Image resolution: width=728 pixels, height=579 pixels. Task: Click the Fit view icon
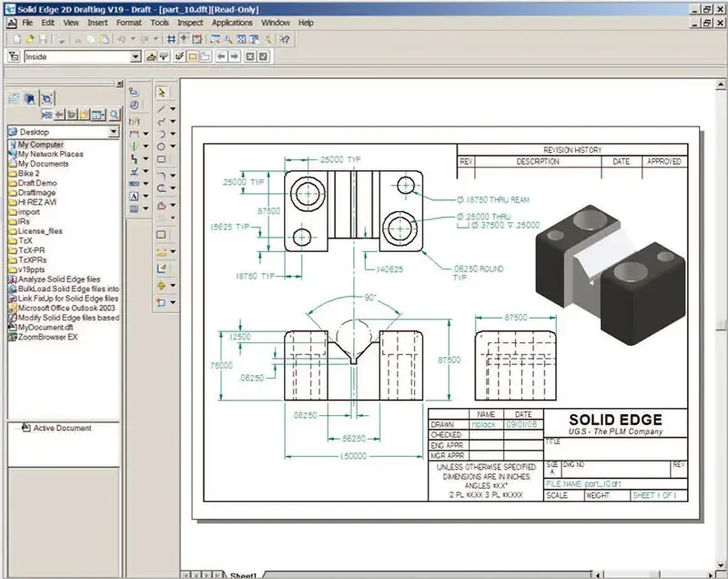(241, 39)
